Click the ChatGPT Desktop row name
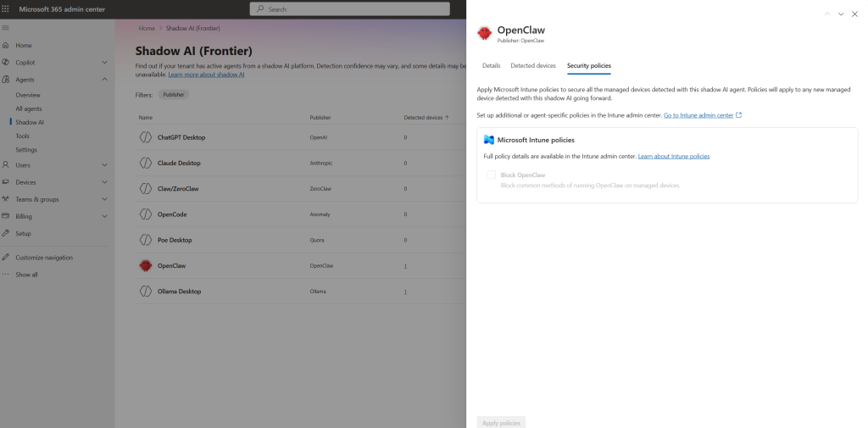Image resolution: width=868 pixels, height=428 pixels. coord(181,137)
